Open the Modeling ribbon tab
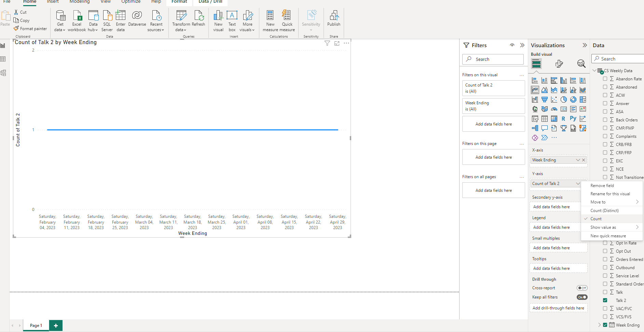Image resolution: width=644 pixels, height=332 pixels. 80,2
